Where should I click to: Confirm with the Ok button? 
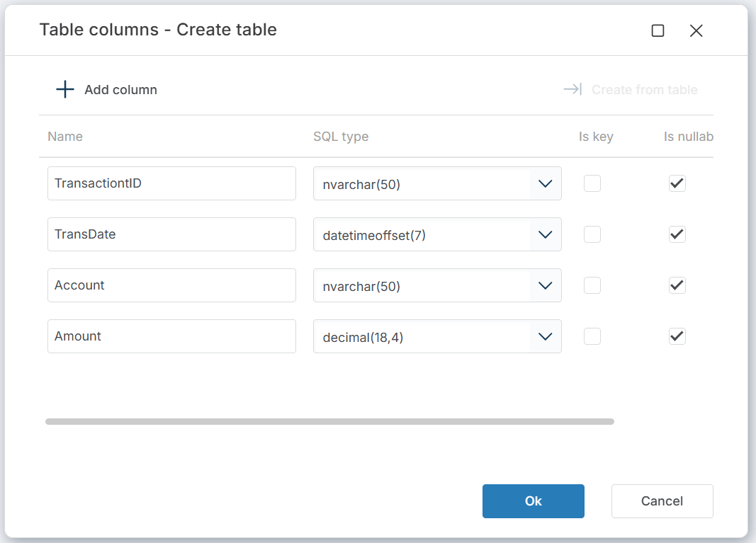tap(534, 501)
